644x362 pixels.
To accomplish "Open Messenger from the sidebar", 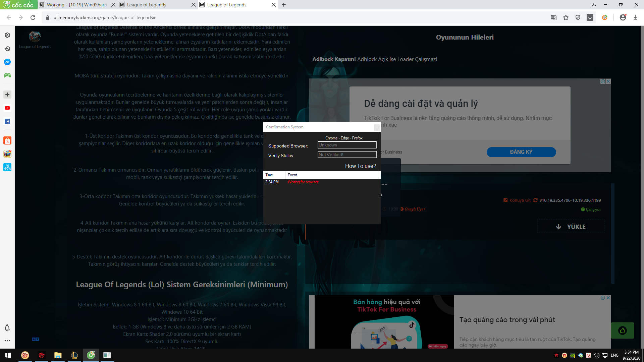I will click(7, 62).
